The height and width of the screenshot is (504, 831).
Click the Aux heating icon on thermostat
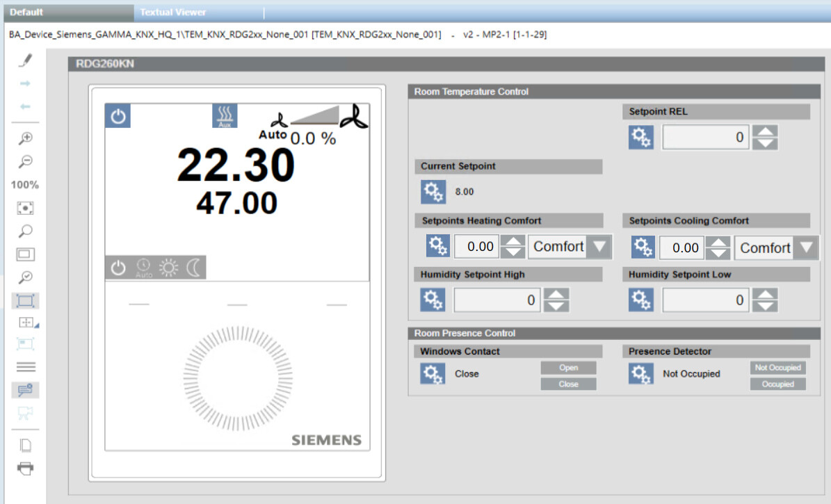pyautogui.click(x=225, y=116)
